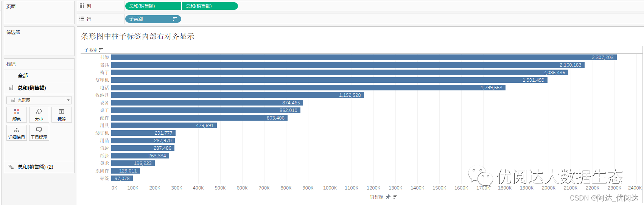Click the Gantt icon beside 总和(销售额) (2)

tap(11, 167)
